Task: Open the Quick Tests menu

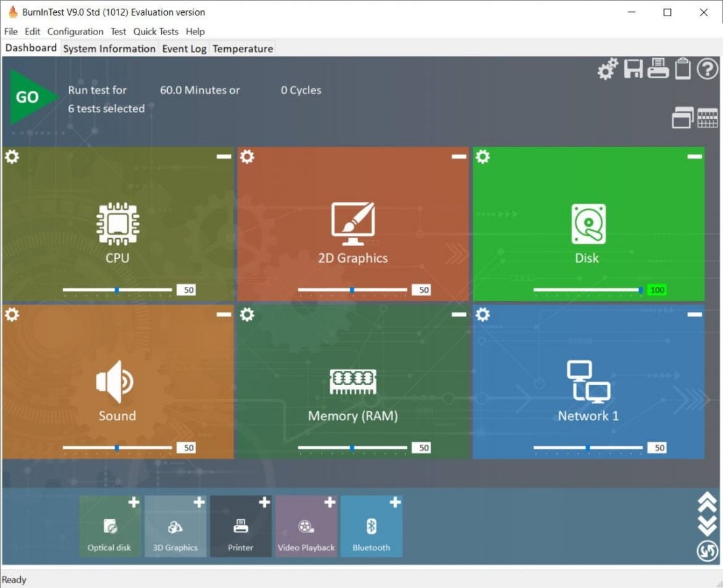Action: click(x=156, y=32)
